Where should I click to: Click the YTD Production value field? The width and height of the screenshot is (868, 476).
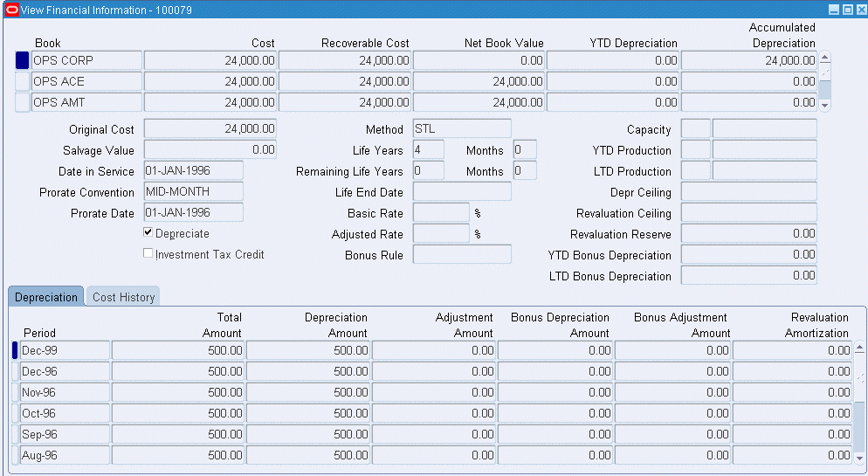[x=764, y=149]
